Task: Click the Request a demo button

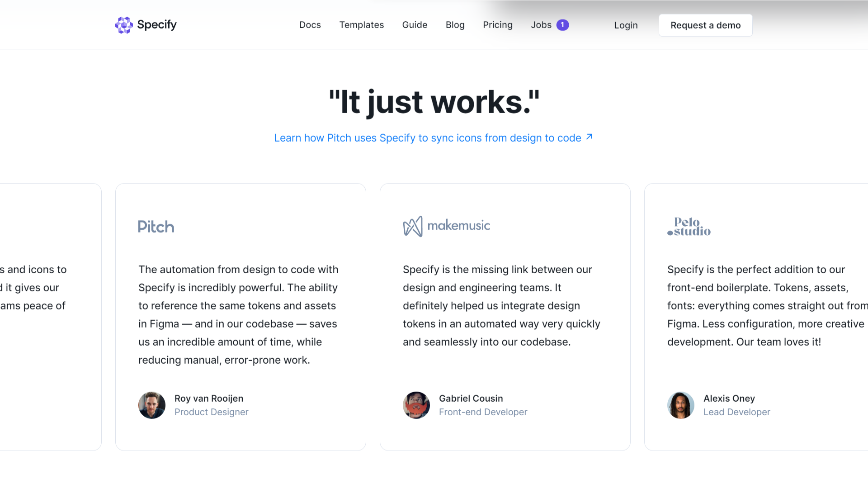Action: [705, 25]
